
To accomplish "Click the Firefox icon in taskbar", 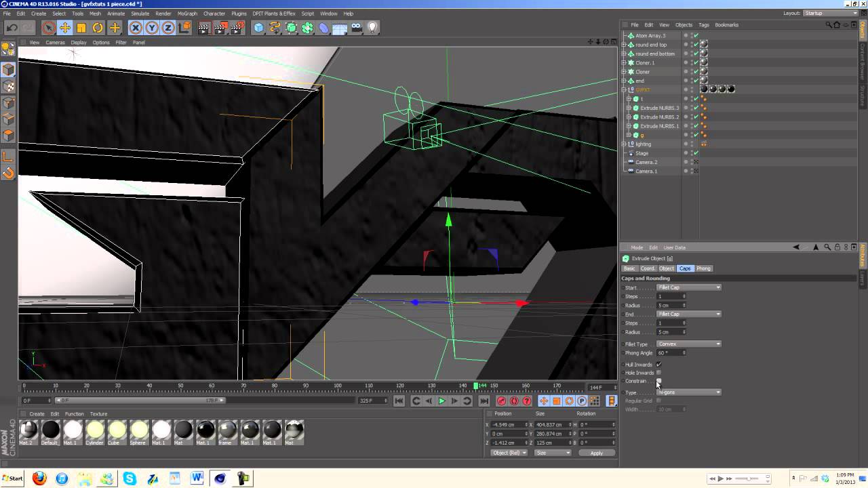I will coord(39,479).
